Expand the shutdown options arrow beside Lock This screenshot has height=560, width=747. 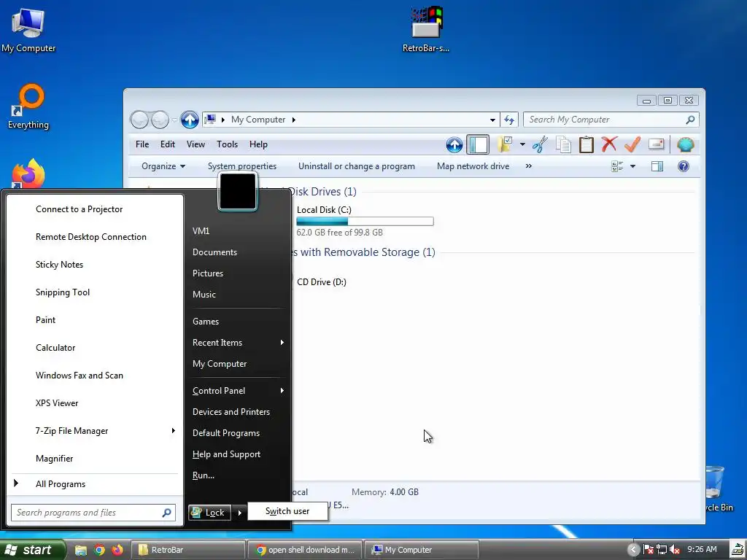239,513
